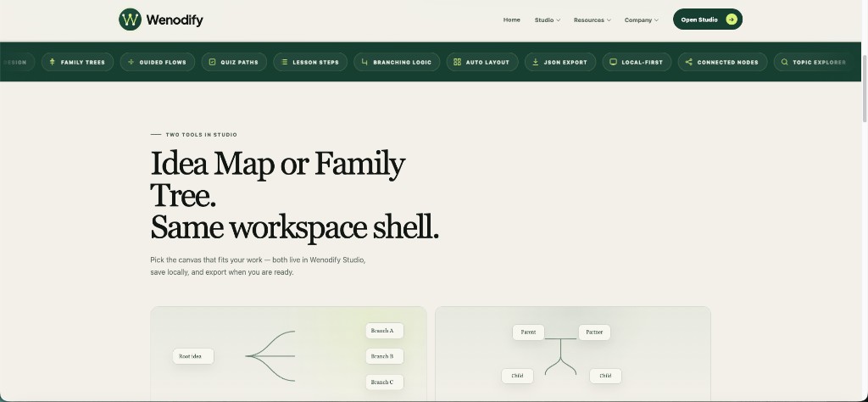The width and height of the screenshot is (868, 402).
Task: Click the Guided Flows sparkle icon
Action: click(131, 62)
